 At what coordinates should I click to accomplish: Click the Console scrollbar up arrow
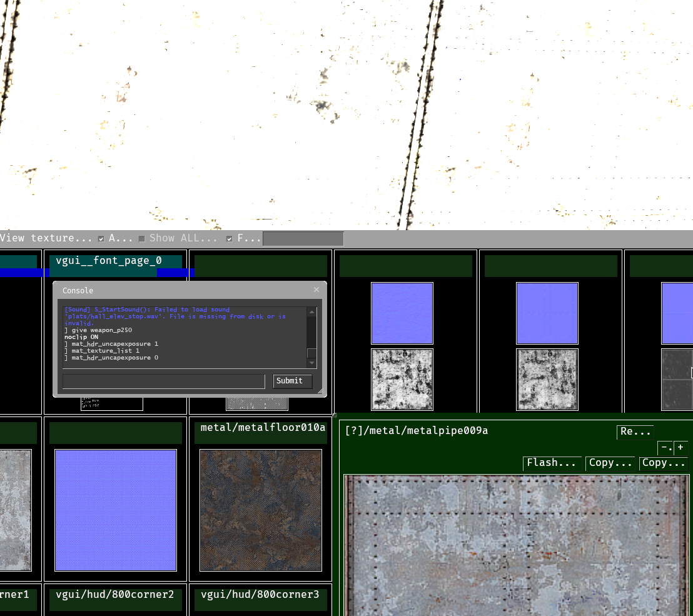click(x=311, y=311)
